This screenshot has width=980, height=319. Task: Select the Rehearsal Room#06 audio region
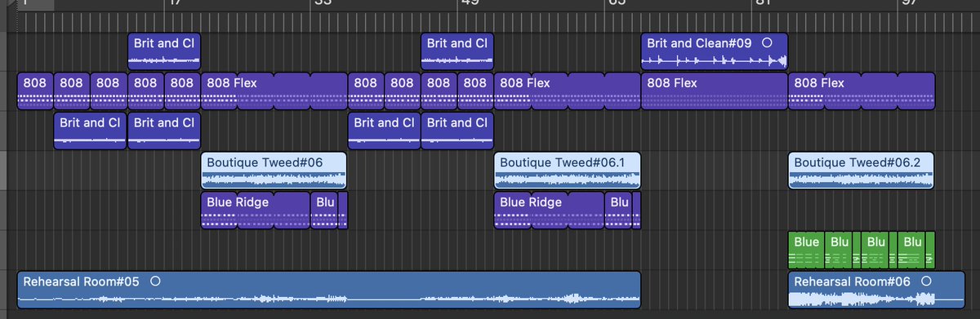pos(876,290)
